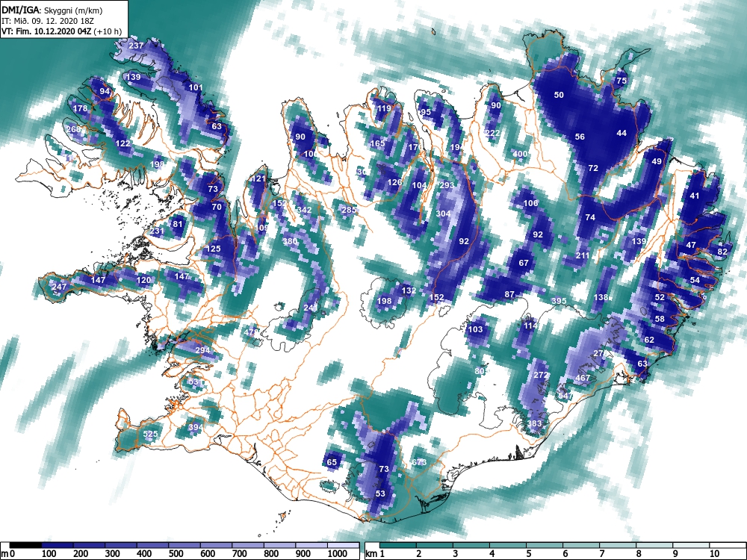
Task: Click the map value 268
Action: (x=74, y=129)
